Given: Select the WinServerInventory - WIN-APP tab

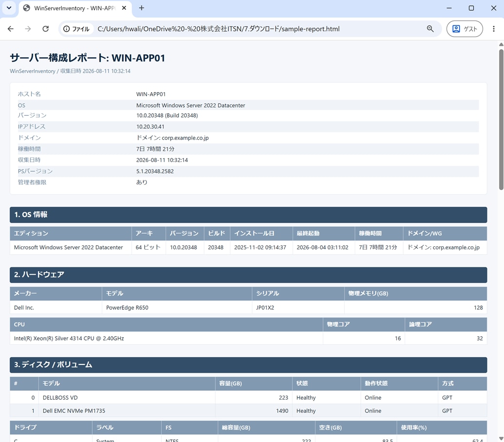Looking at the screenshot, I should click(x=76, y=8).
